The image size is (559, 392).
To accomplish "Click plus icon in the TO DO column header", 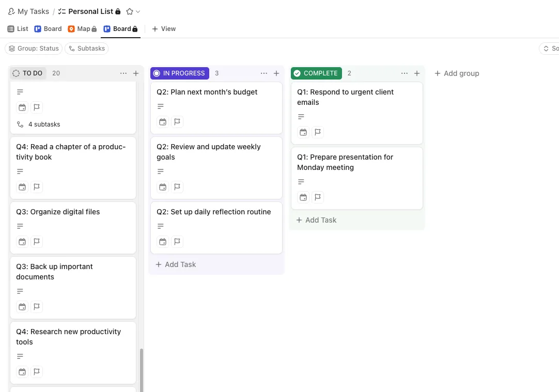I will click(x=136, y=73).
